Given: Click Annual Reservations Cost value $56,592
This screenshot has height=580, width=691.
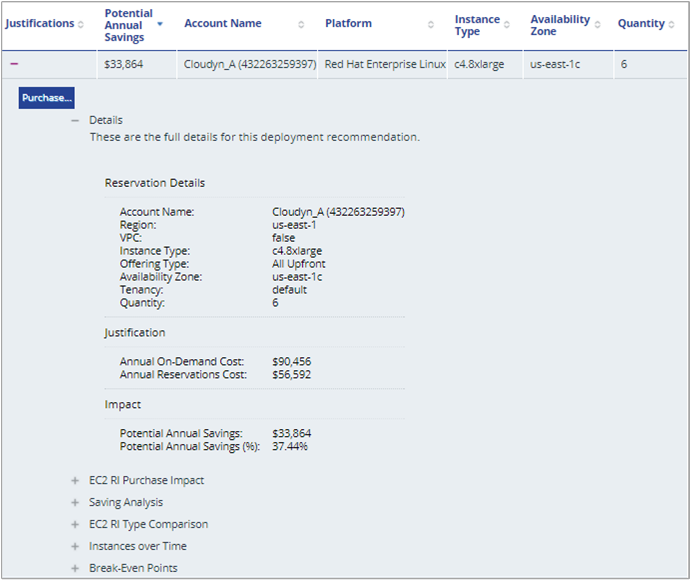Looking at the screenshot, I should pyautogui.click(x=292, y=375).
